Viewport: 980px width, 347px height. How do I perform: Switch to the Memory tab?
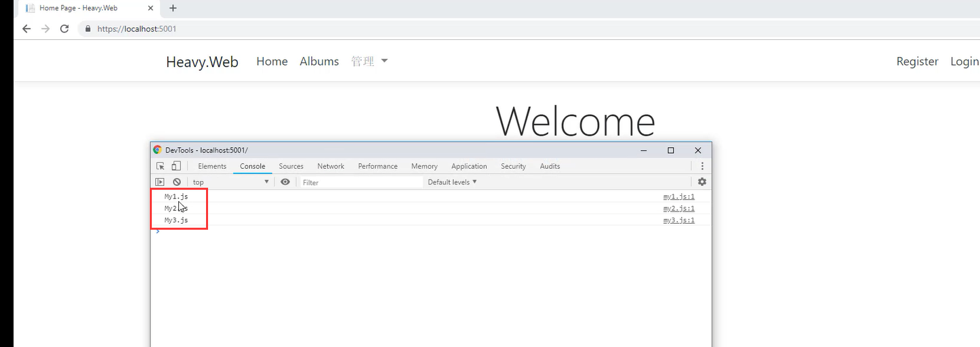[424, 166]
